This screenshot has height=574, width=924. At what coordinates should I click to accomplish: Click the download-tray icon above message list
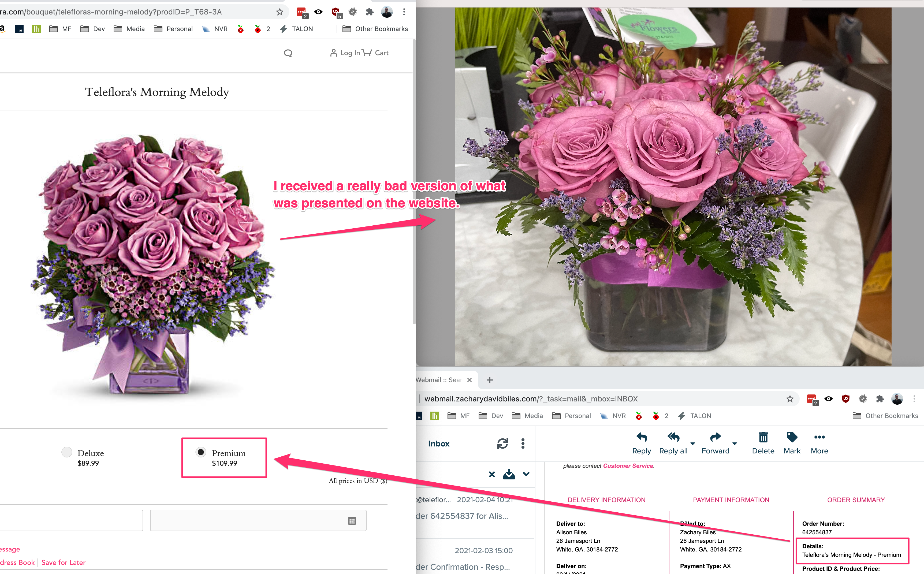tap(509, 474)
